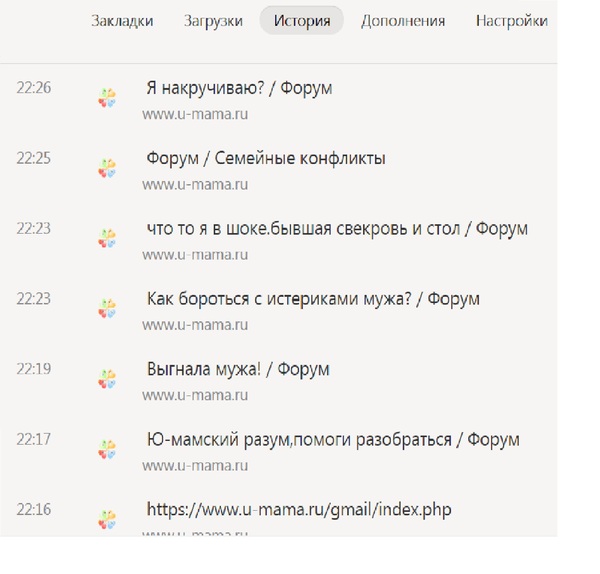Click favicon next to gmail/index.php entry
The image size is (600, 574).
click(x=107, y=519)
